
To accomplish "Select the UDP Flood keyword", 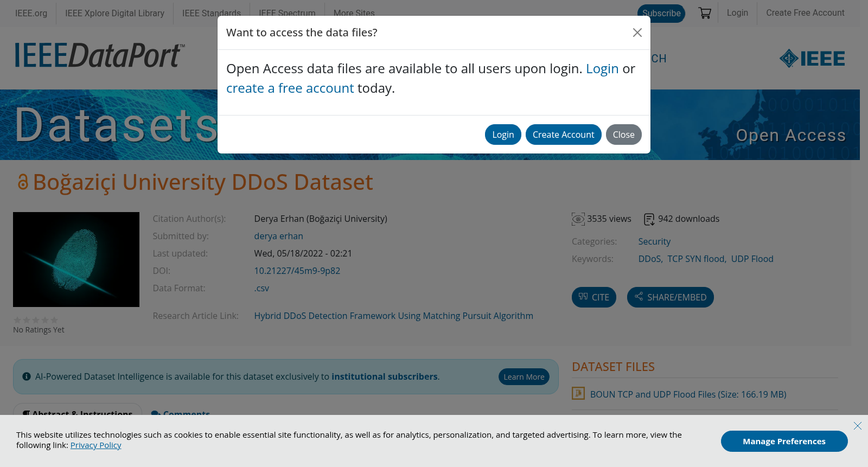I will [752, 259].
